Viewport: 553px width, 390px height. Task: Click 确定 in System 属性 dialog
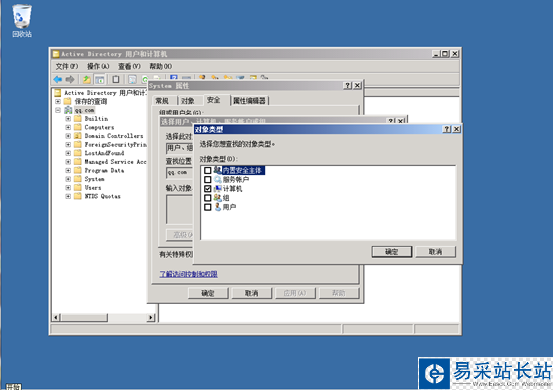pos(208,293)
